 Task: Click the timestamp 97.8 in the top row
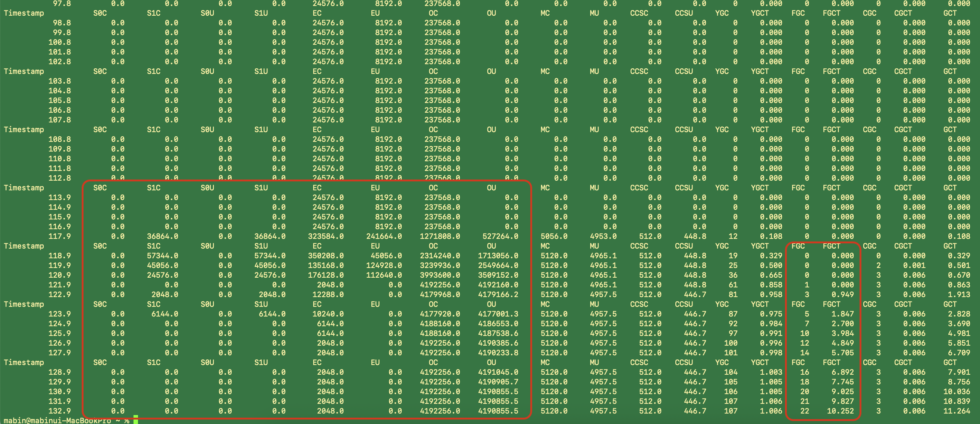pos(62,3)
